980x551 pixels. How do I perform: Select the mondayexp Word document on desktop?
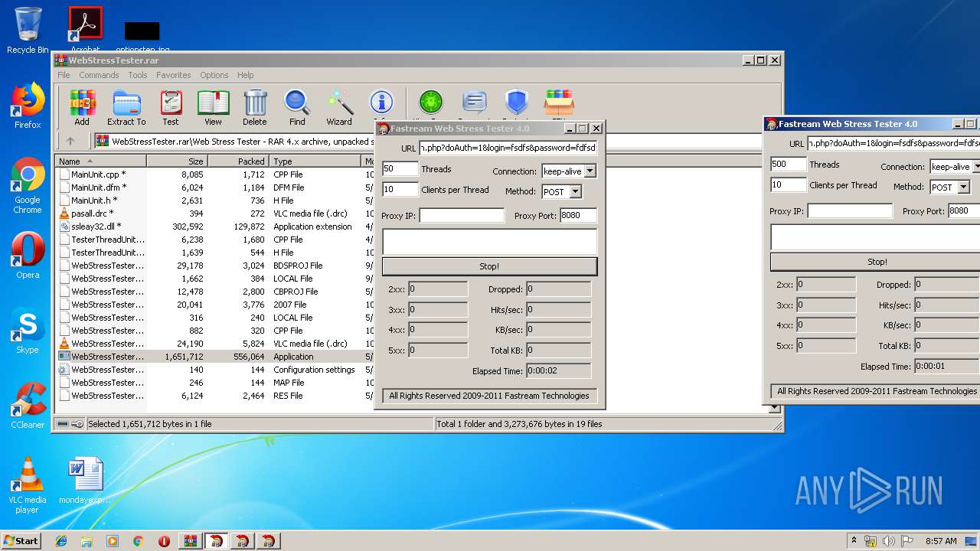coord(85,481)
